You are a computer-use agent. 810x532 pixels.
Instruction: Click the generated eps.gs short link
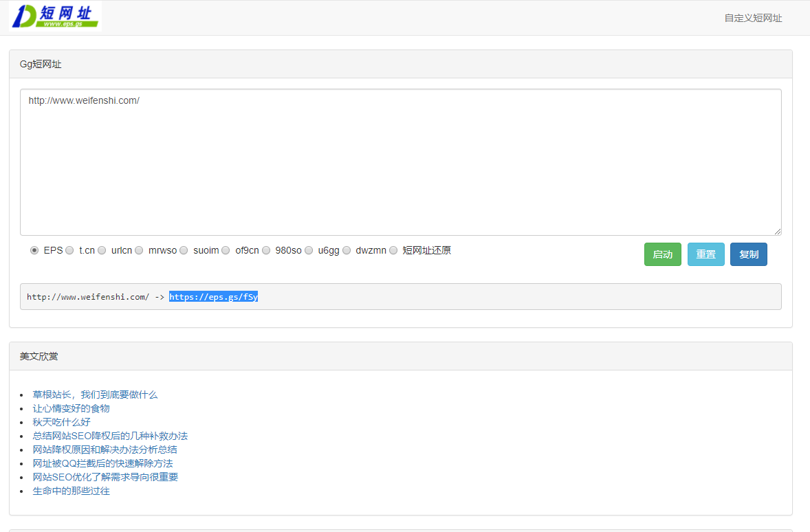click(213, 296)
